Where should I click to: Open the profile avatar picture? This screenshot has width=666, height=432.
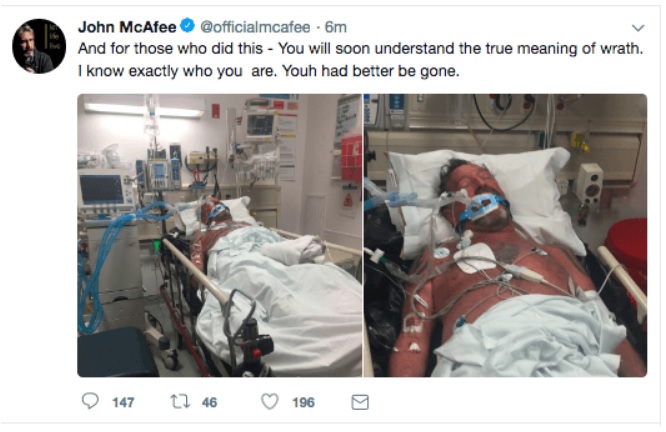click(x=38, y=46)
